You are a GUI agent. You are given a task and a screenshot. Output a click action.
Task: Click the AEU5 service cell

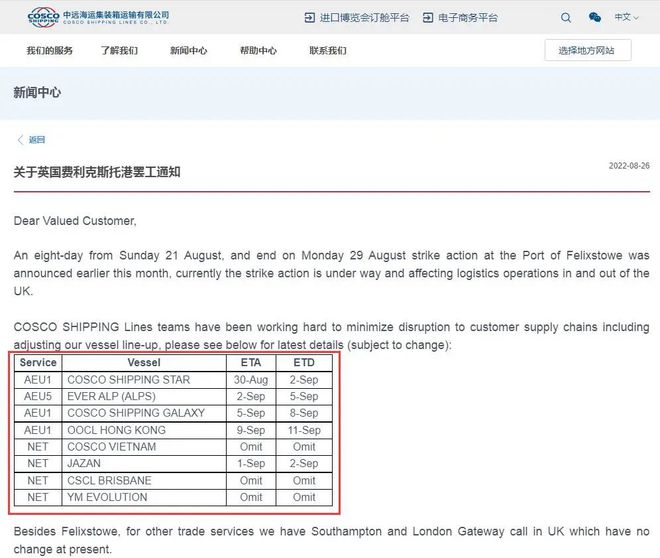pyautogui.click(x=38, y=396)
